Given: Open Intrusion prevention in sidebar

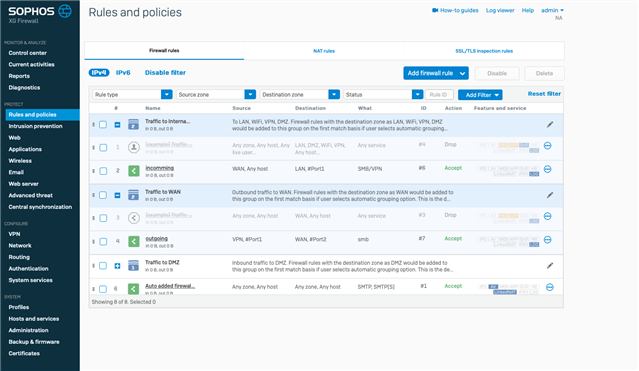Looking at the screenshot, I should pos(35,126).
